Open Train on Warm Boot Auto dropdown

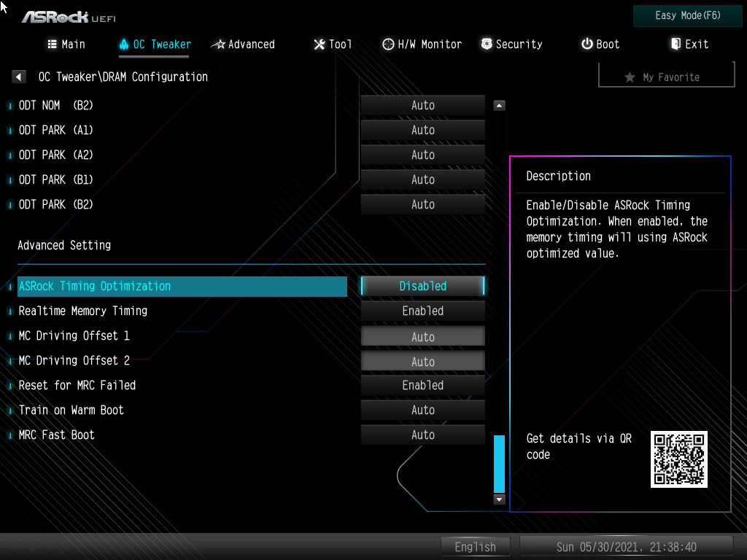[423, 410]
